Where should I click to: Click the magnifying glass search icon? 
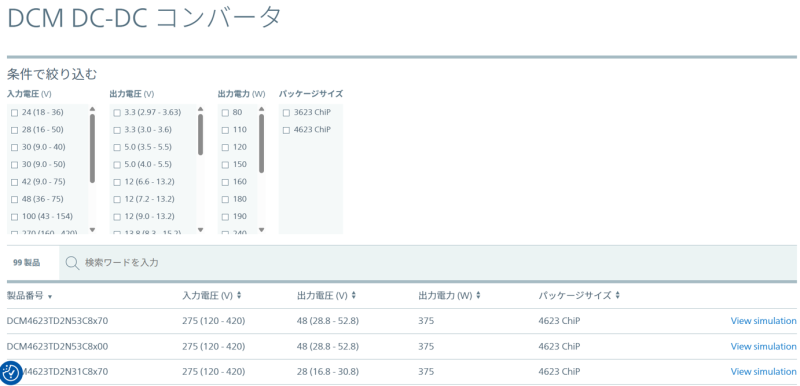[x=72, y=263]
